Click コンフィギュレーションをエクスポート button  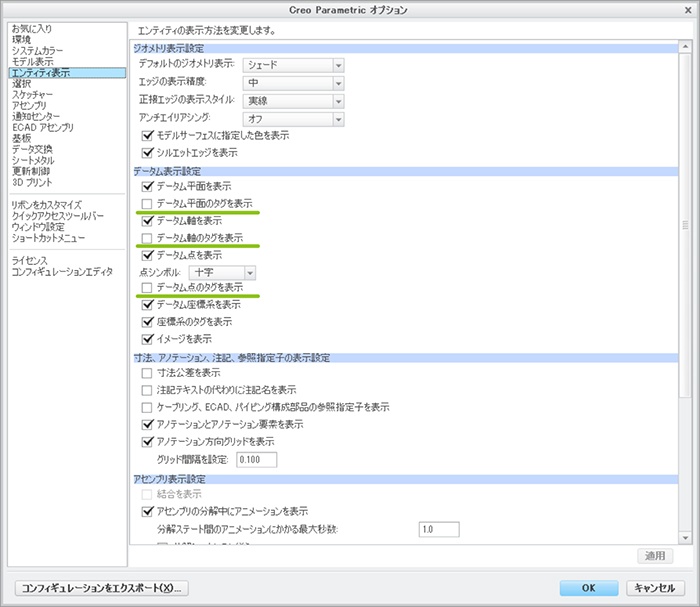click(101, 587)
